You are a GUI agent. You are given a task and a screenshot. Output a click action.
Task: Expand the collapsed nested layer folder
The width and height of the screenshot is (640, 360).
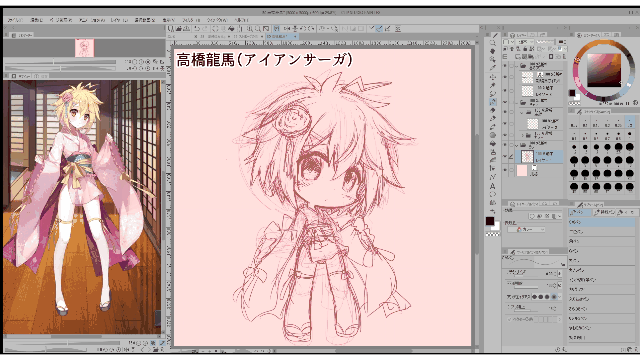[522, 135]
